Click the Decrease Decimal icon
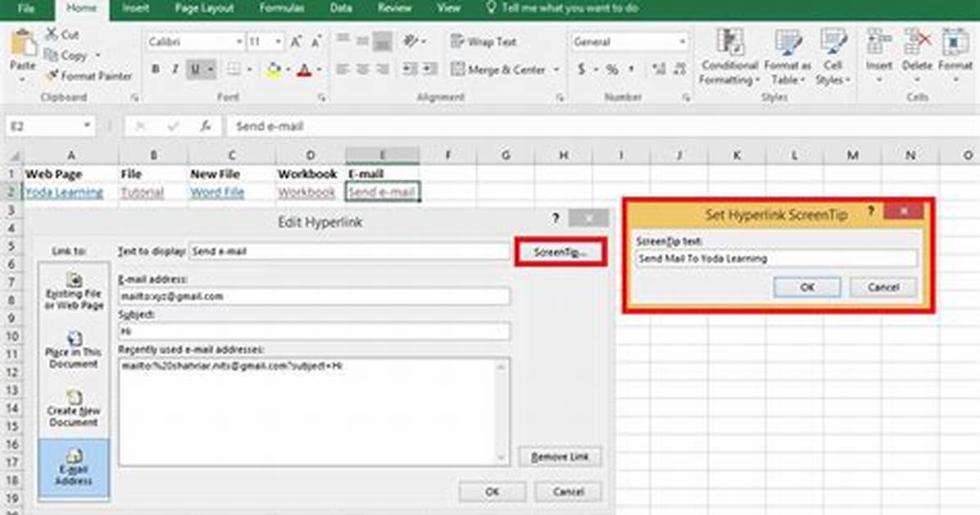 680,70
